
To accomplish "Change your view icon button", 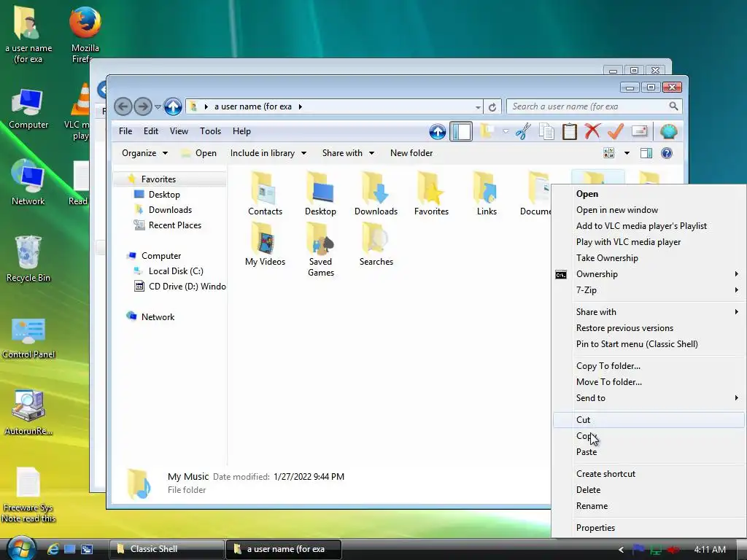I will [609, 153].
